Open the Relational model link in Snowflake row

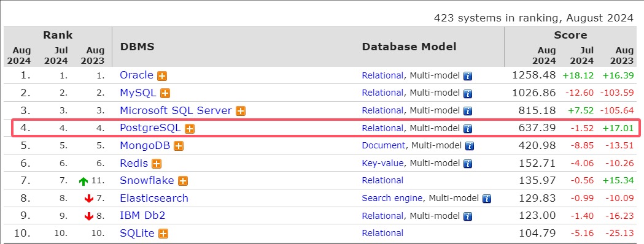coord(382,180)
